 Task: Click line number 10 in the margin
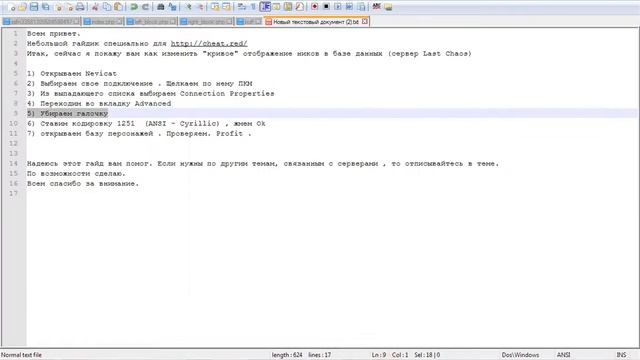pyautogui.click(x=13, y=123)
